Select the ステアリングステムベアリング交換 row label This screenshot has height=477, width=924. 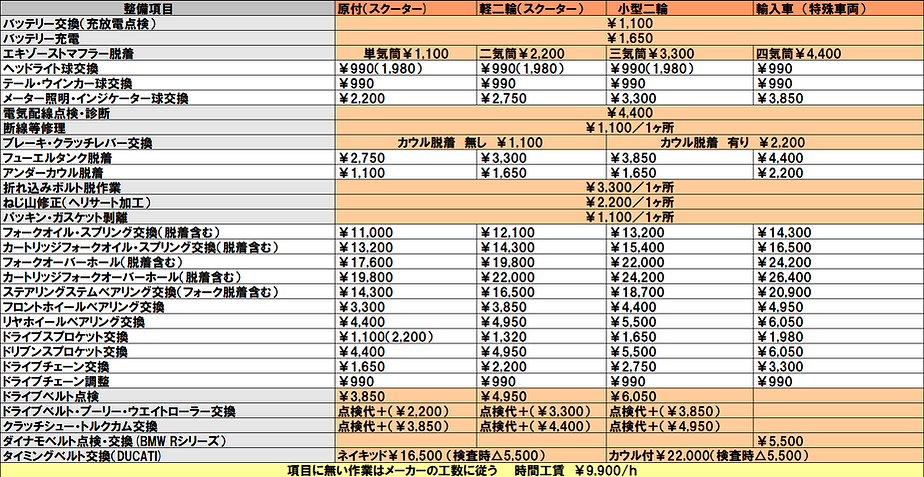click(167, 292)
